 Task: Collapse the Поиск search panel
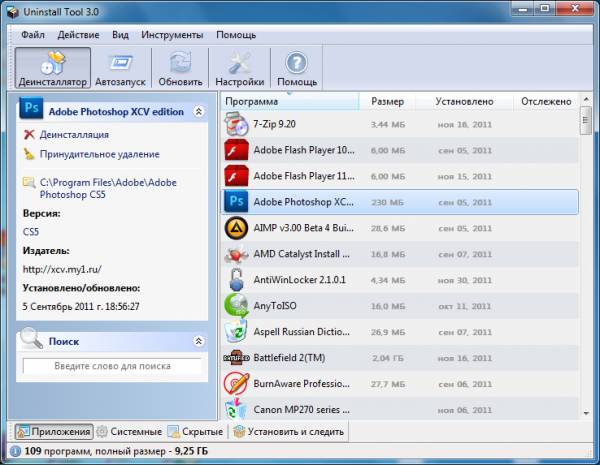pos(199,341)
